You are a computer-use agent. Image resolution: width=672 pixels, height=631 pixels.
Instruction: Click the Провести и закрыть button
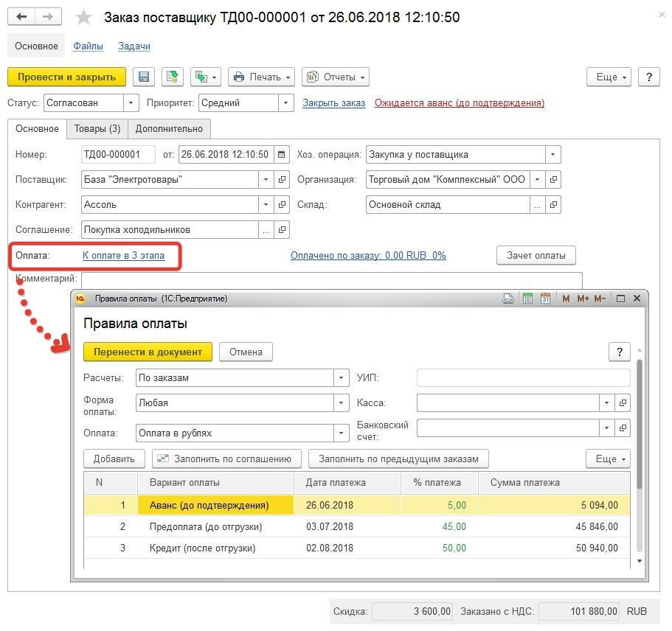[67, 77]
